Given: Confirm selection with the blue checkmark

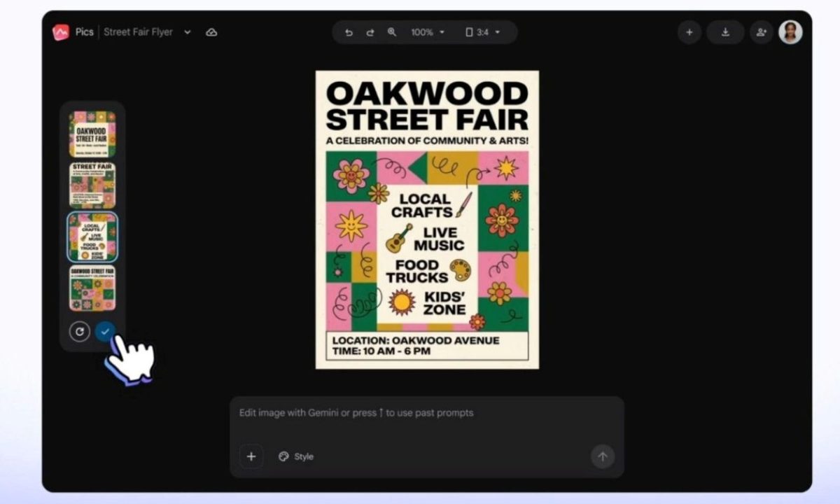Looking at the screenshot, I should click(x=105, y=332).
